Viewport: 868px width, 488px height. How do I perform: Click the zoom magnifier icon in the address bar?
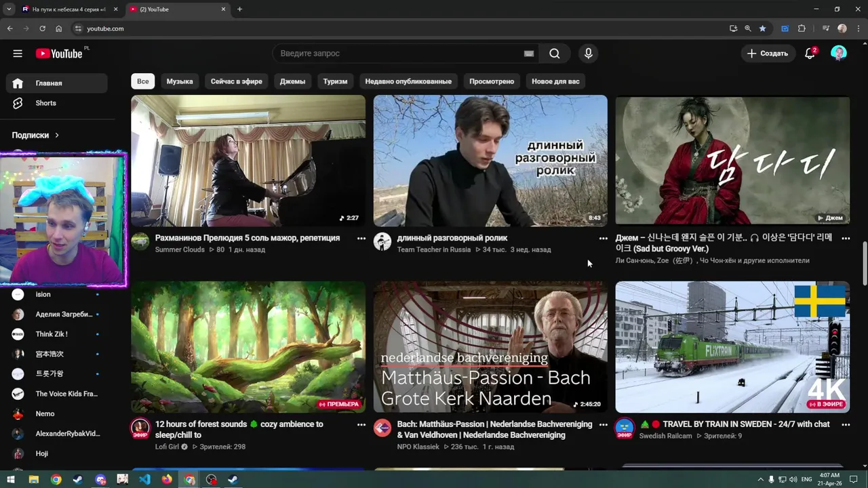(x=748, y=28)
